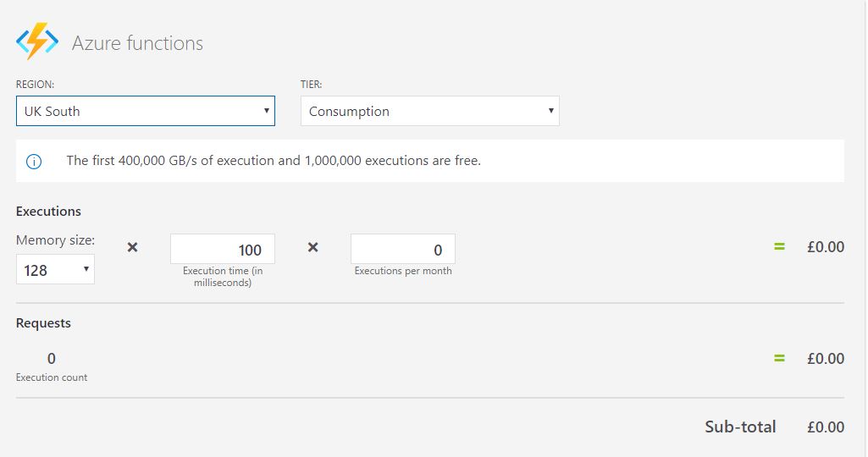This screenshot has height=457, width=868.
Task: Click the free executions notice text
Action: [x=274, y=161]
